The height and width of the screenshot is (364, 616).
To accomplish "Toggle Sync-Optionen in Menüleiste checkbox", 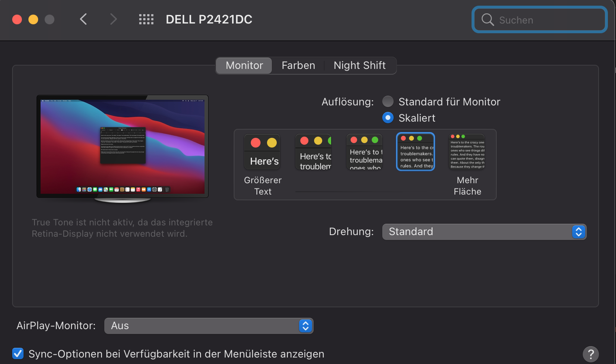I will point(18,353).
